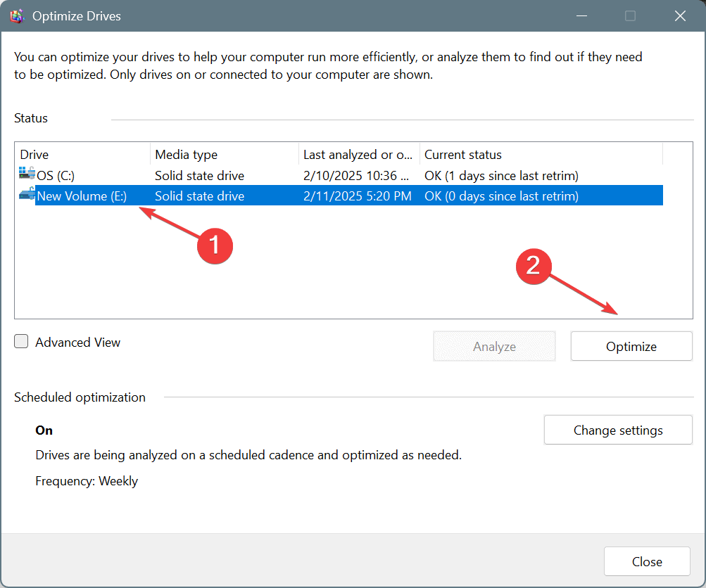Click the Advanced View label text
The image size is (706, 588).
(78, 343)
